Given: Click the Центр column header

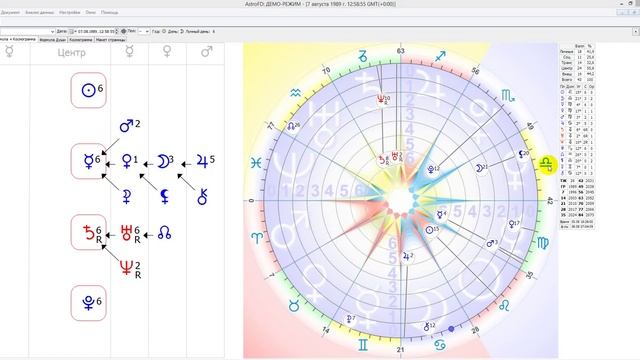Looking at the screenshot, I should (71, 53).
